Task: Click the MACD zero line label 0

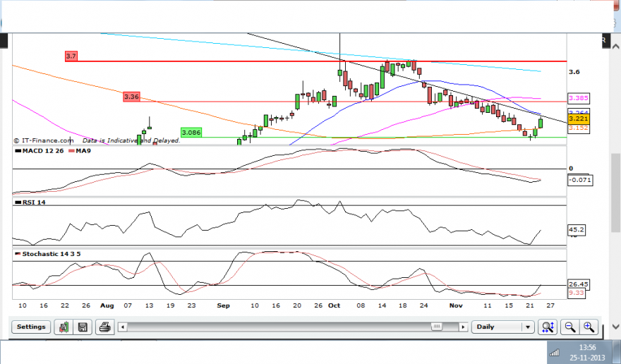Action: 571,169
